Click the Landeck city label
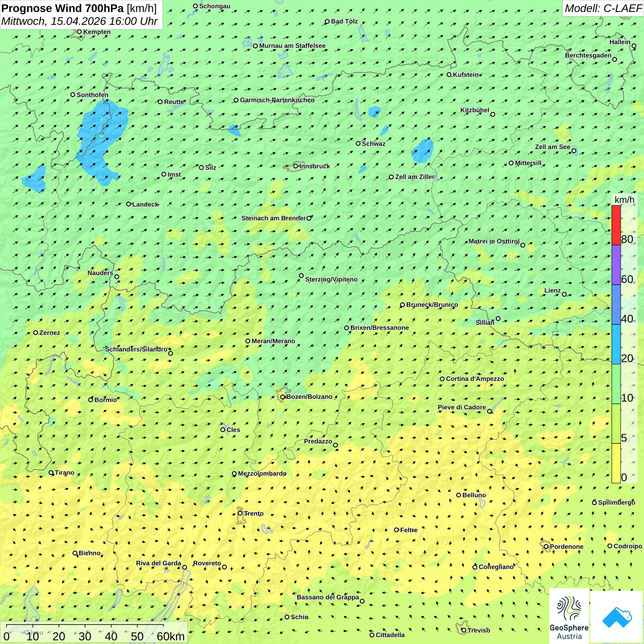 145,204
